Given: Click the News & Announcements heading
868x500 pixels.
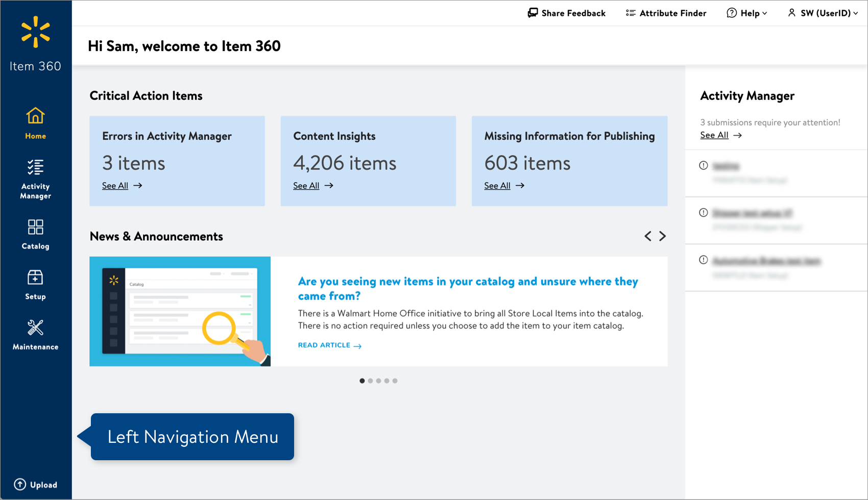Looking at the screenshot, I should coord(156,236).
